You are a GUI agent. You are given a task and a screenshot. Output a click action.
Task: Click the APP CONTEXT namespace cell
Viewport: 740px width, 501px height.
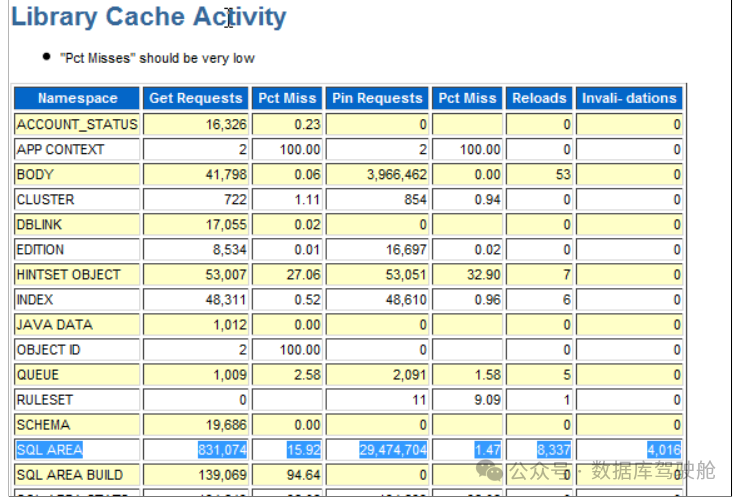pos(77,150)
